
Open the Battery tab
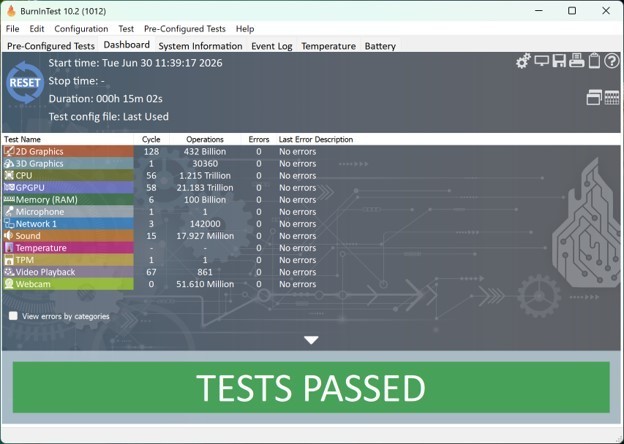380,46
